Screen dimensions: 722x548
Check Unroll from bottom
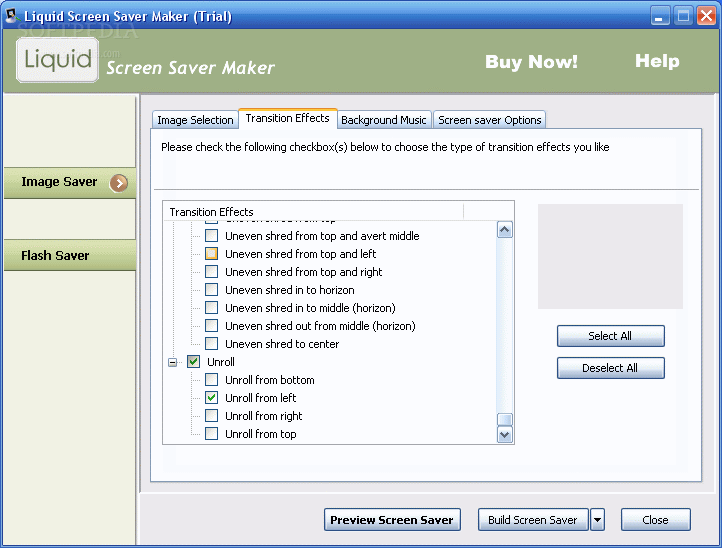tap(211, 379)
